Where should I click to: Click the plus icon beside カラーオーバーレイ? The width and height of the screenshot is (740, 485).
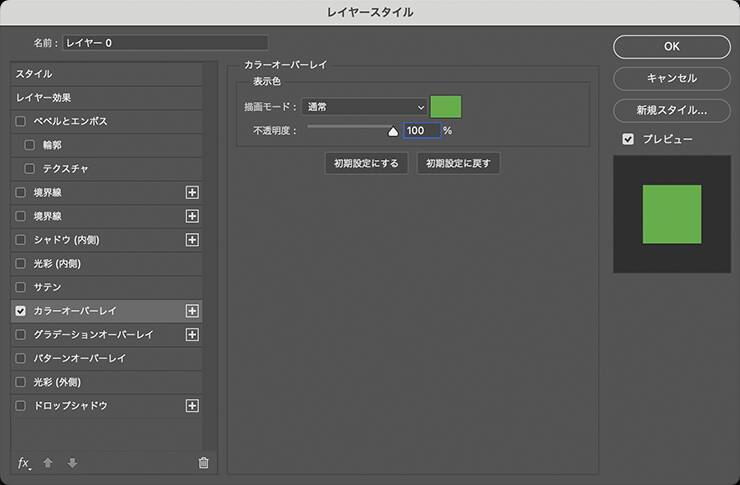(192, 311)
